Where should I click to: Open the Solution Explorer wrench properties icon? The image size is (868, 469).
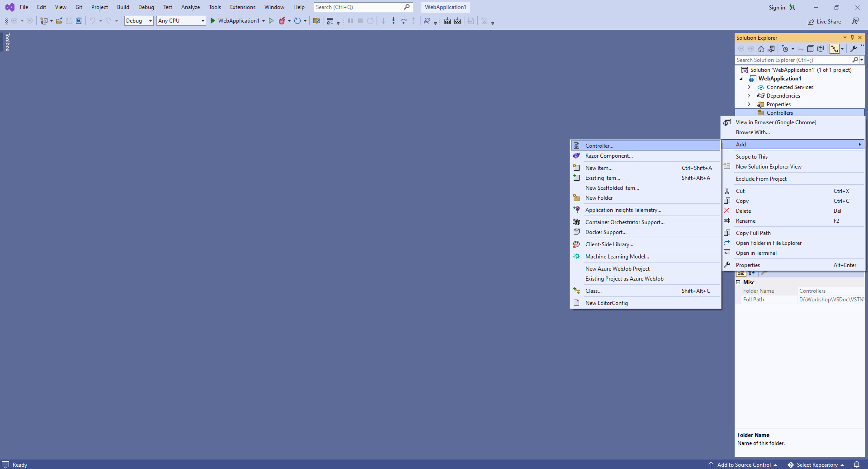[x=854, y=49]
